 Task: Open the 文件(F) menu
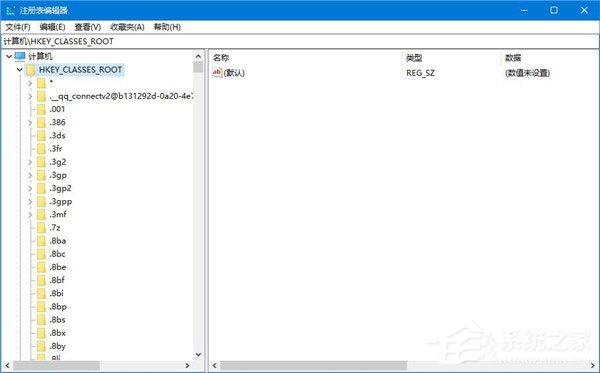point(18,27)
